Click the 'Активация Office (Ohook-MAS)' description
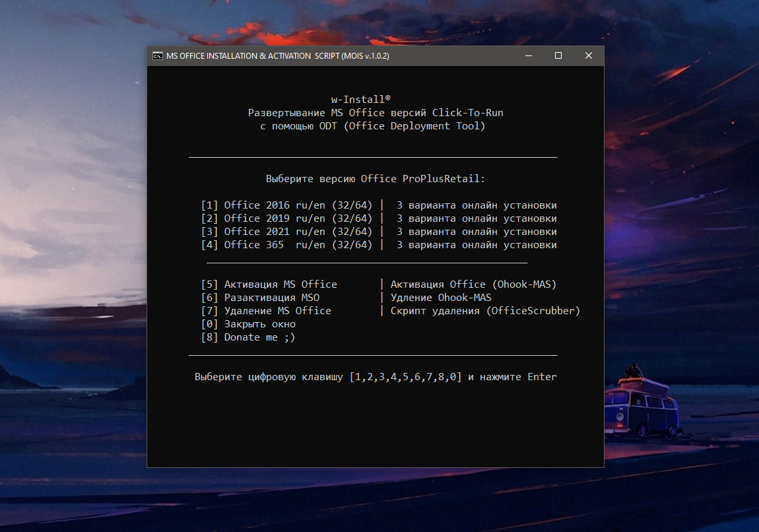Screen dimensions: 759x532 tap(473, 284)
